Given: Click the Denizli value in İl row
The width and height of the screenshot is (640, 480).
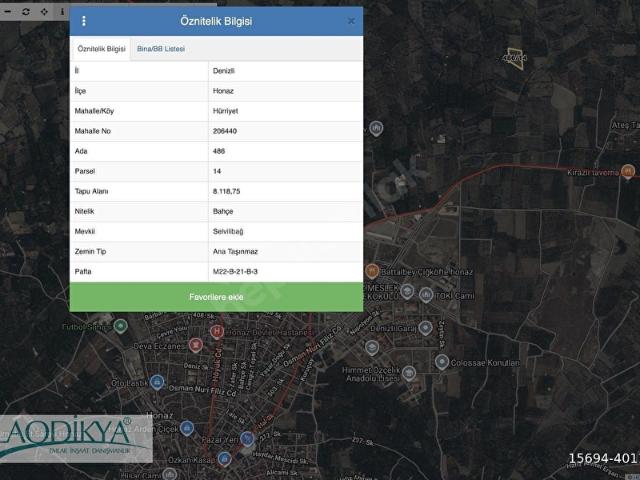Looking at the screenshot, I should tap(224, 71).
